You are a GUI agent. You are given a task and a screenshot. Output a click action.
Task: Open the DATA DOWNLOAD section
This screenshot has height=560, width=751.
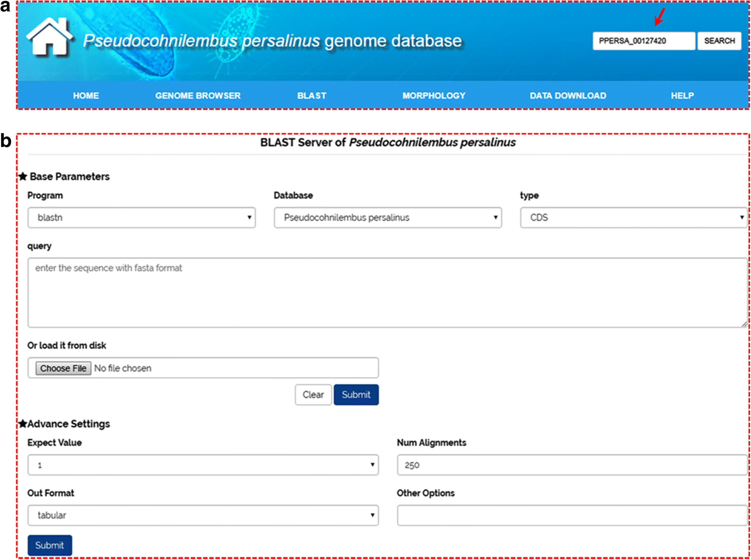(x=568, y=96)
